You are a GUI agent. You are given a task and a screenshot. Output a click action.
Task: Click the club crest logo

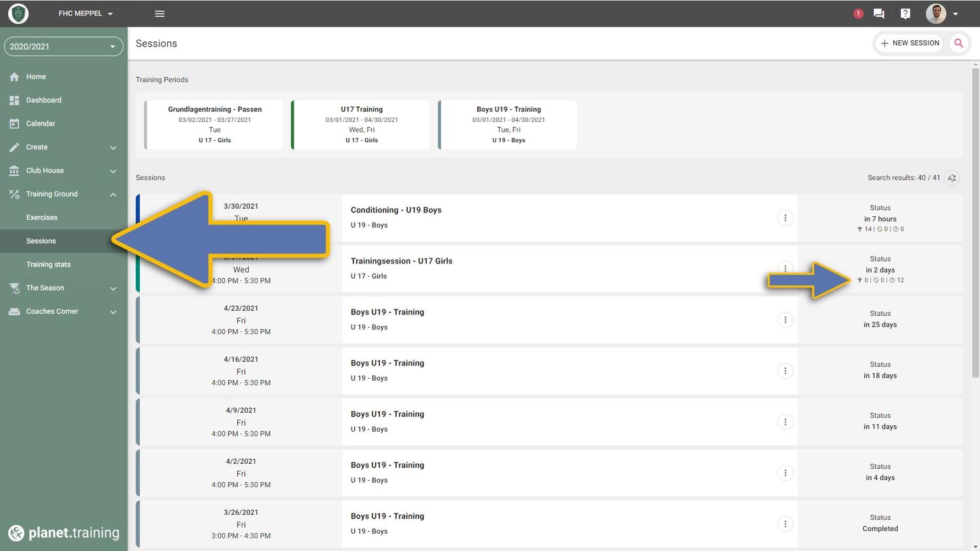click(x=19, y=13)
